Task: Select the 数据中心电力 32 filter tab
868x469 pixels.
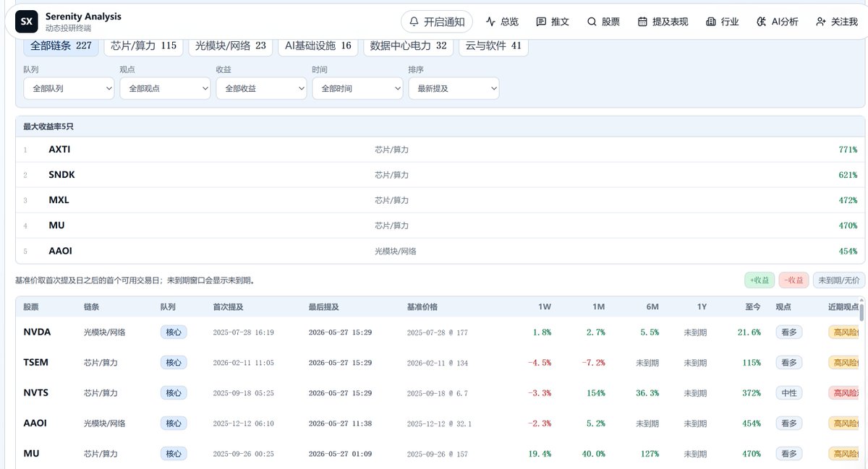Action: tap(409, 46)
